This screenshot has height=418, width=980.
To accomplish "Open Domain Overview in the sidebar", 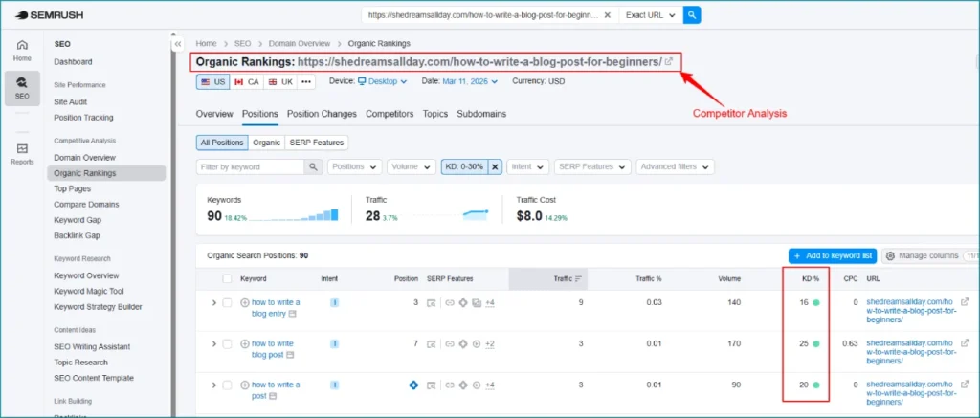I will [85, 158].
